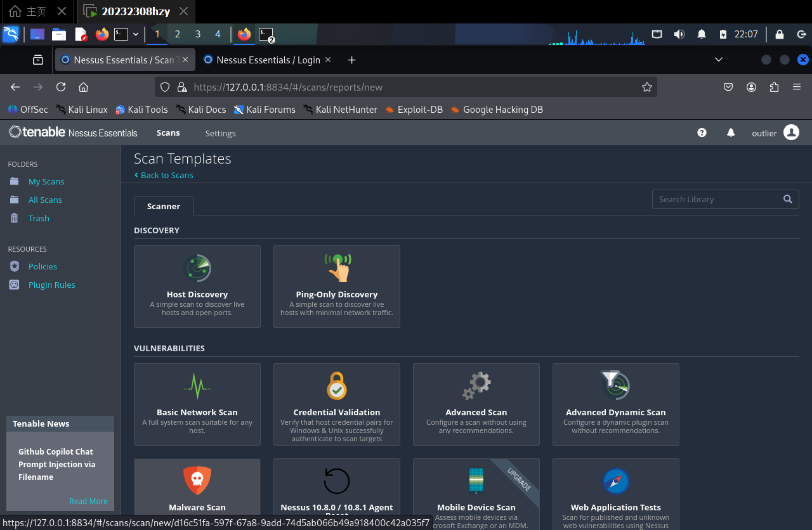
Task: Open a new Firefox tab
Action: pos(352,60)
